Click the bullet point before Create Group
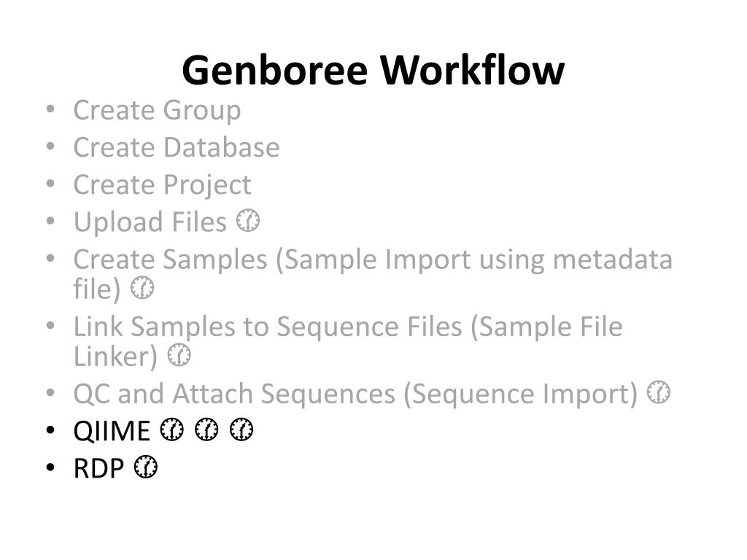Viewport: 747px width, 560px height. coord(50,109)
